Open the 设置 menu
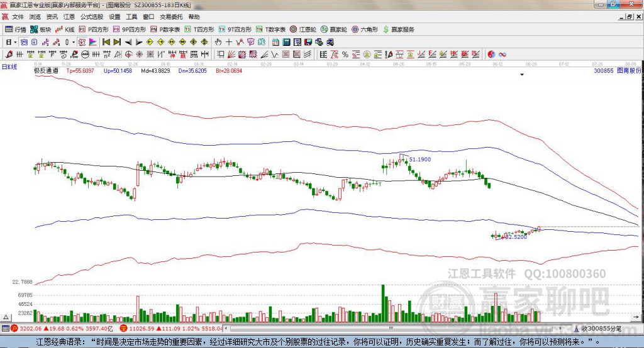 click(x=114, y=17)
